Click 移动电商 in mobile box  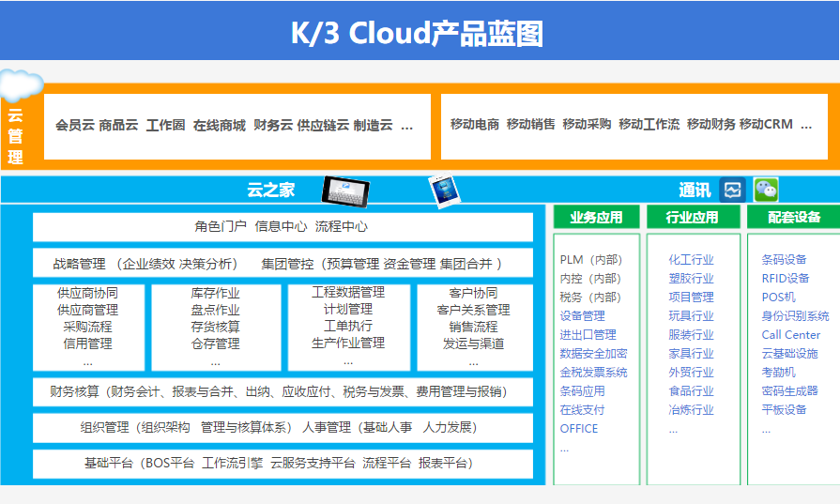tap(475, 124)
